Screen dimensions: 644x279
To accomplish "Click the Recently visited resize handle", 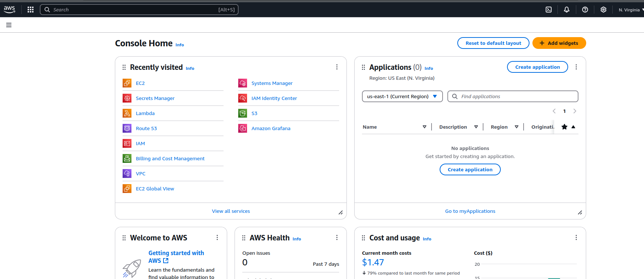I will point(341,212).
